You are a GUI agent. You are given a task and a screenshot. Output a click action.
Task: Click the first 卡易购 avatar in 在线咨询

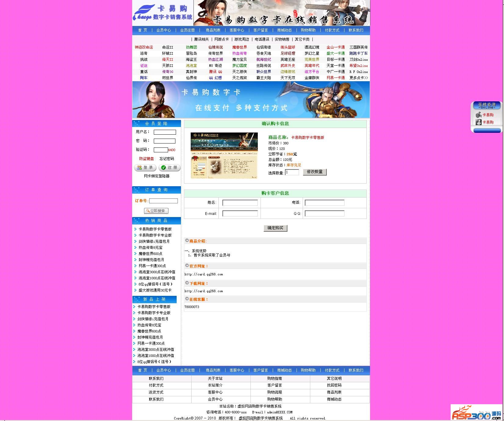[478, 115]
